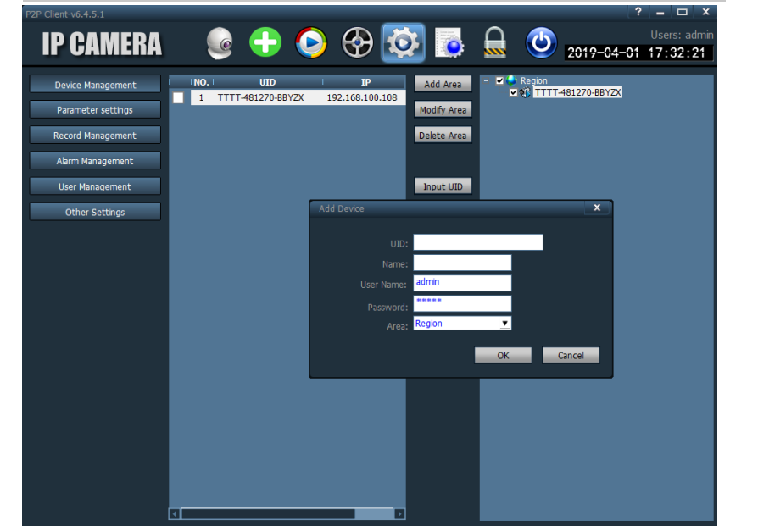Image resolution: width=758 pixels, height=532 pixels.
Task: Click the webcam live view icon
Action: 220,42
